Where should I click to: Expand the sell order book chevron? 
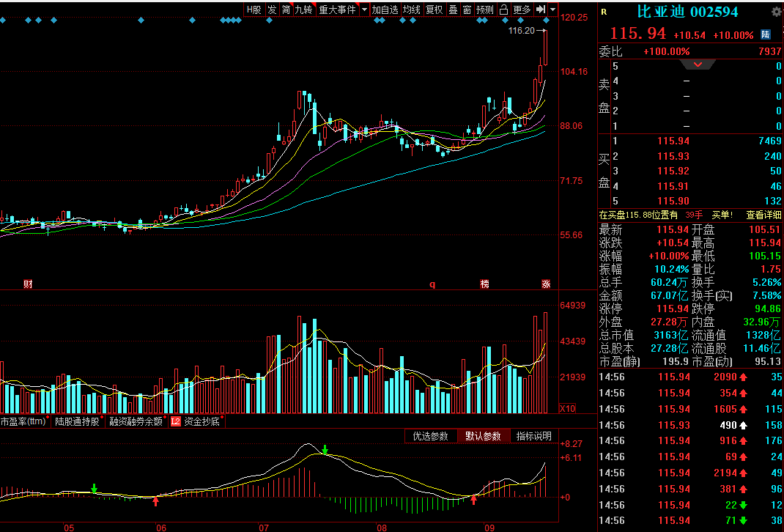click(x=698, y=64)
